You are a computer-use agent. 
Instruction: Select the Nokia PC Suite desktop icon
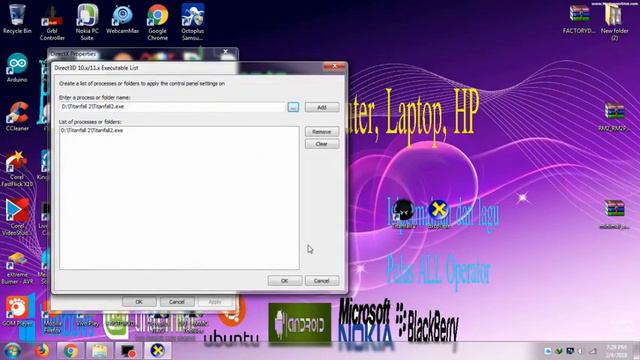pos(87,22)
